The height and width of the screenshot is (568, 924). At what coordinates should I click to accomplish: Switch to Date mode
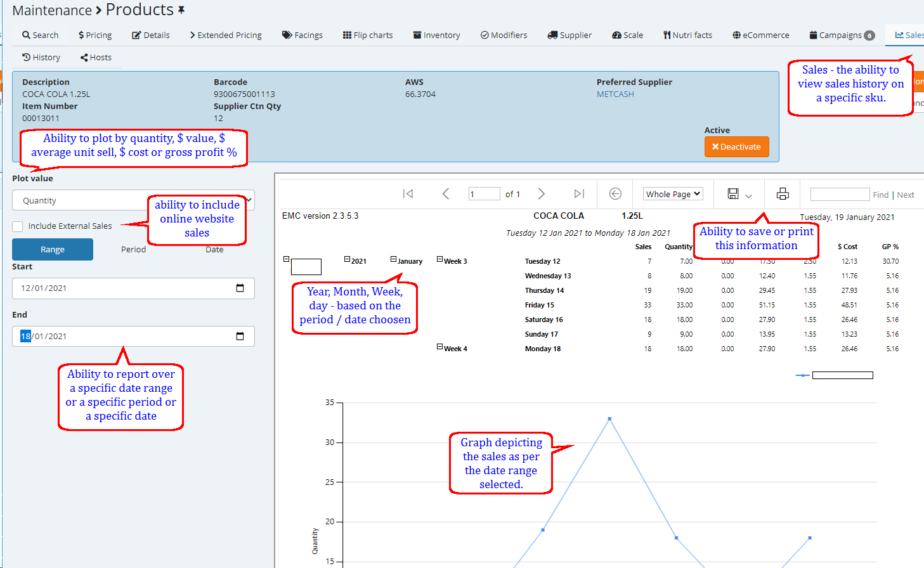click(214, 249)
